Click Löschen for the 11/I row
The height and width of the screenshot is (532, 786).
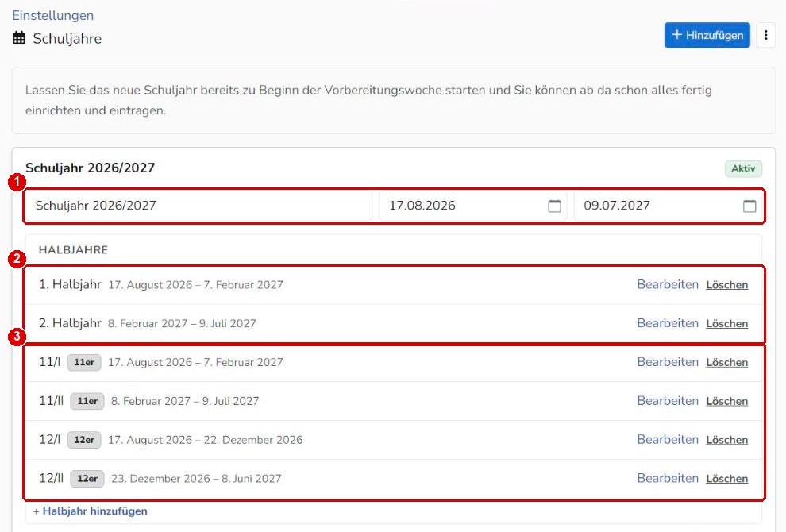pyautogui.click(x=726, y=362)
